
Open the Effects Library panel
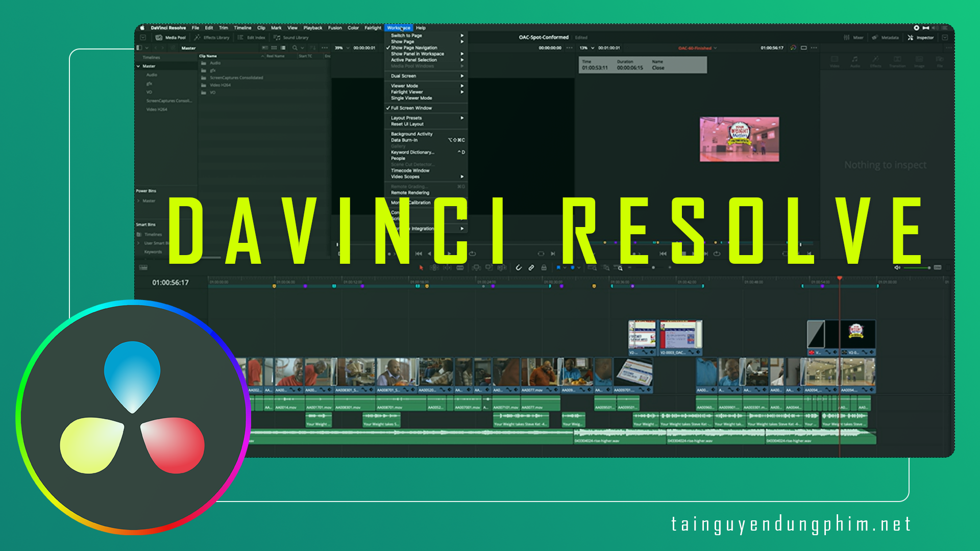tap(212, 37)
